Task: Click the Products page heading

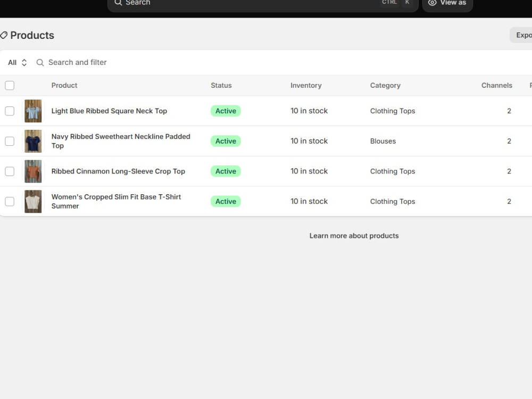Action: pos(32,35)
